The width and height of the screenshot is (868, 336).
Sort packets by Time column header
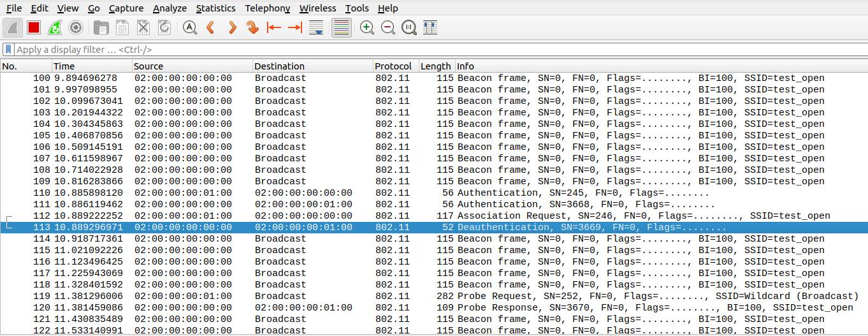[x=64, y=66]
